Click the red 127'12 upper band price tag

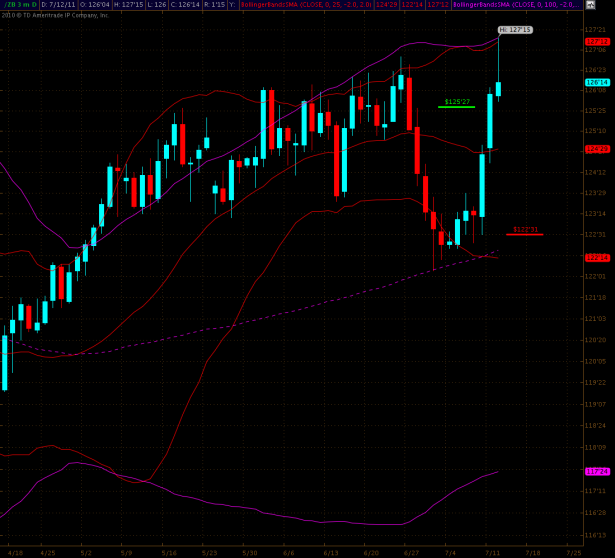click(x=597, y=41)
